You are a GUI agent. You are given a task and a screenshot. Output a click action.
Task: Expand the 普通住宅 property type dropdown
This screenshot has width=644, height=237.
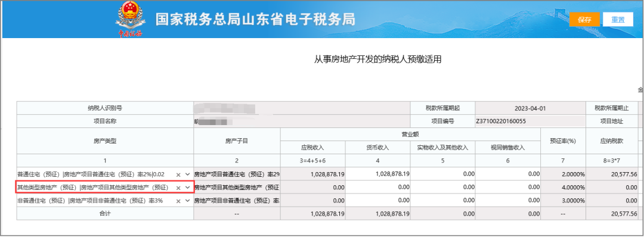point(188,174)
